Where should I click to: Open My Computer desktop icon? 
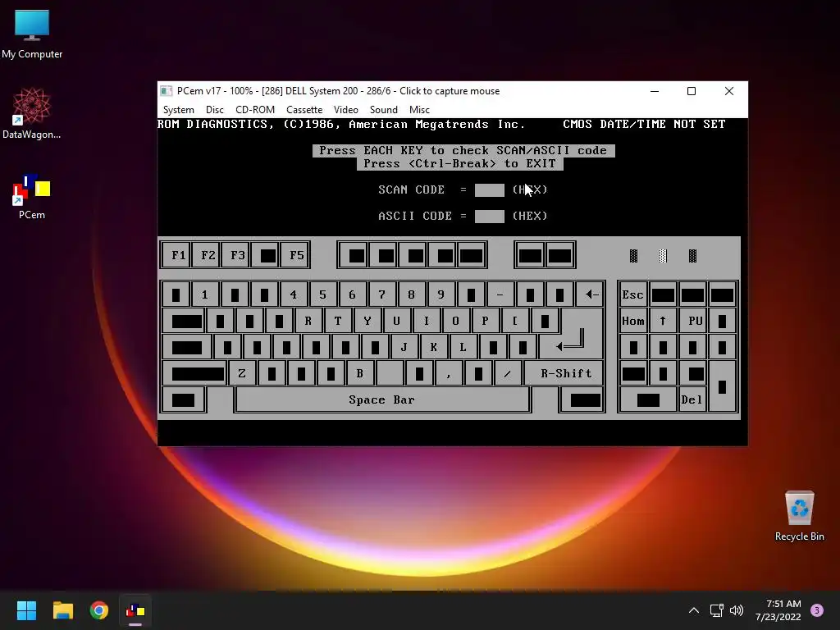click(32, 34)
